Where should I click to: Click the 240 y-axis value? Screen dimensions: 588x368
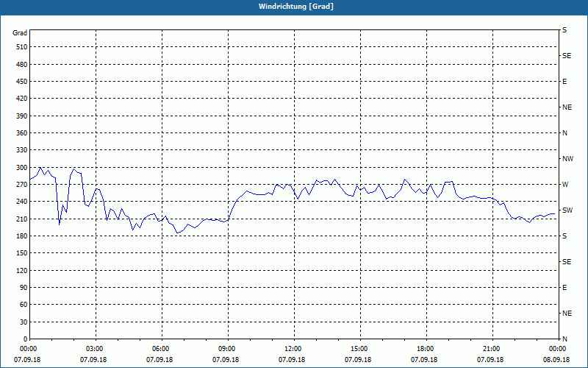(22, 202)
